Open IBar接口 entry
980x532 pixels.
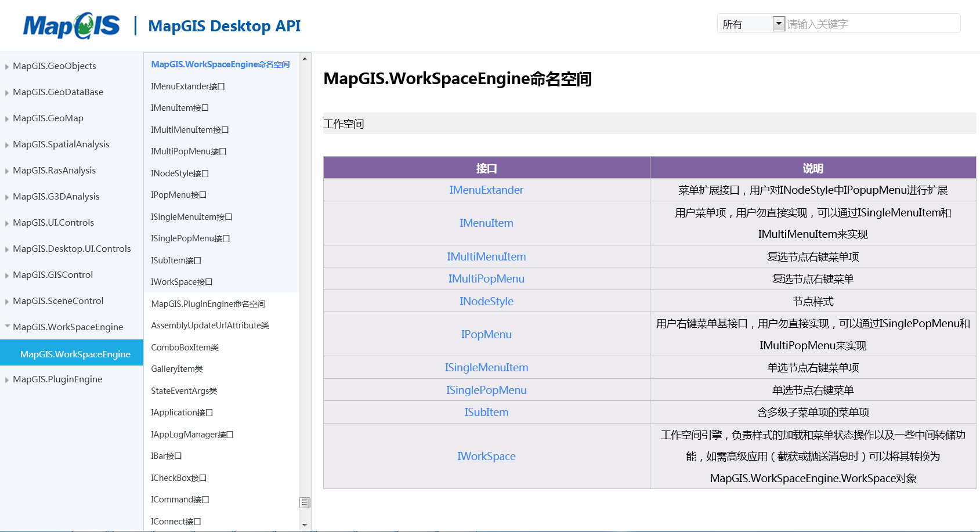166,456
